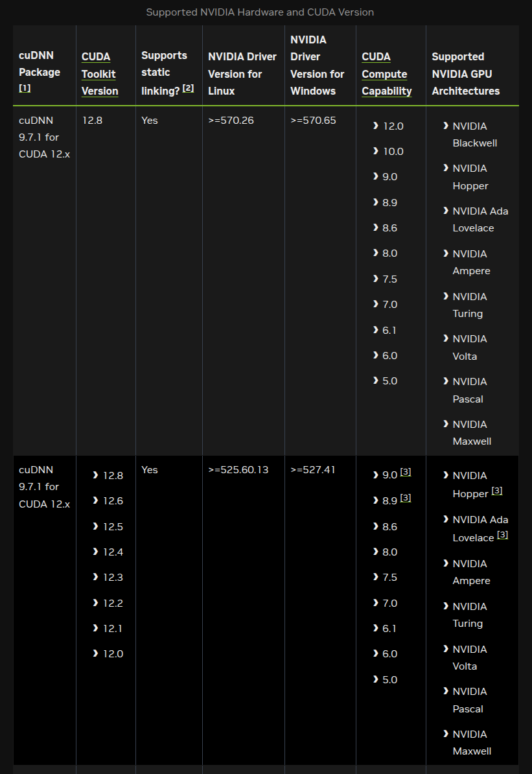The image size is (532, 774).
Task: Click NVIDIA Ada Lovelace without footnote marker
Action: [480, 220]
